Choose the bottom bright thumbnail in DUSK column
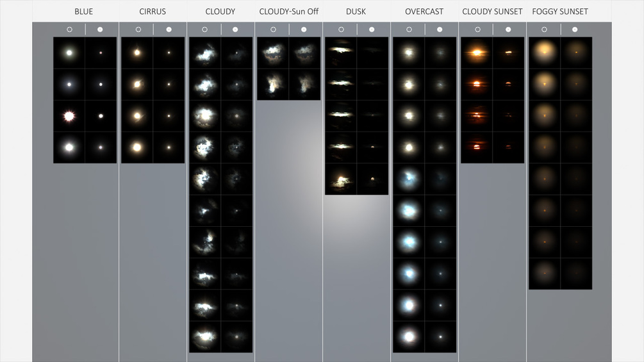This screenshot has height=362, width=644. 341,179
